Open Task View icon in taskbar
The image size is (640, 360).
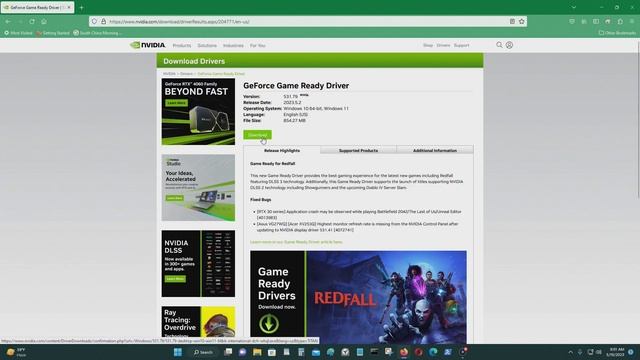[228, 352]
